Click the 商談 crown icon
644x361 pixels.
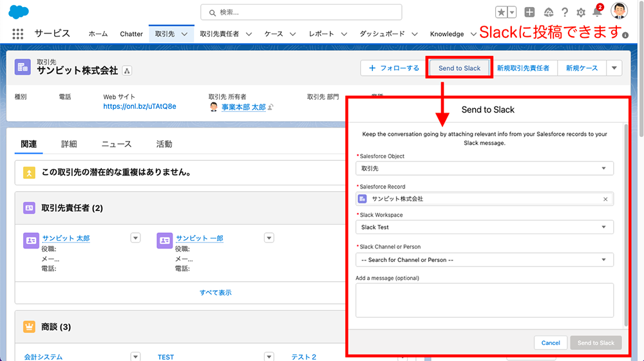29,327
